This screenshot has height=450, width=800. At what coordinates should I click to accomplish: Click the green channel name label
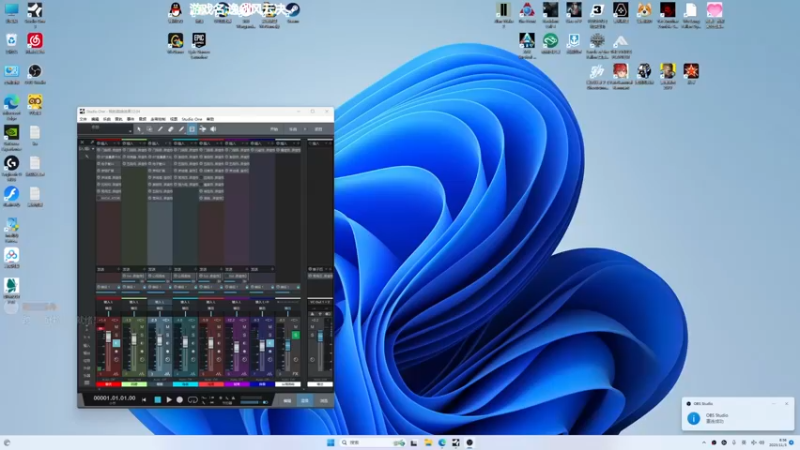point(134,384)
